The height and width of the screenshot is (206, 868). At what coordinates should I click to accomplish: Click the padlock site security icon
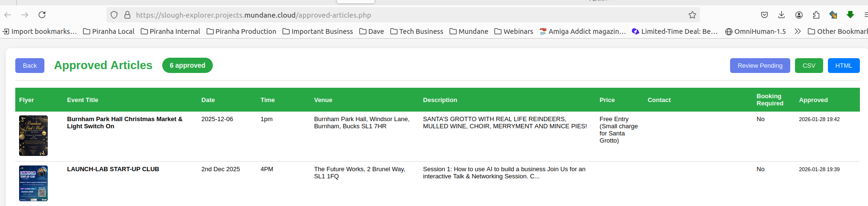pyautogui.click(x=127, y=15)
